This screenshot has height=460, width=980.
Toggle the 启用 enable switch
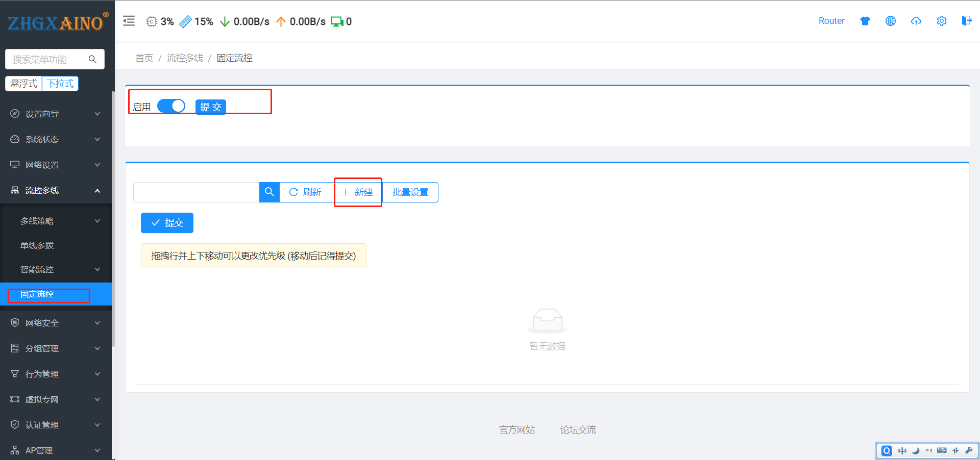171,106
